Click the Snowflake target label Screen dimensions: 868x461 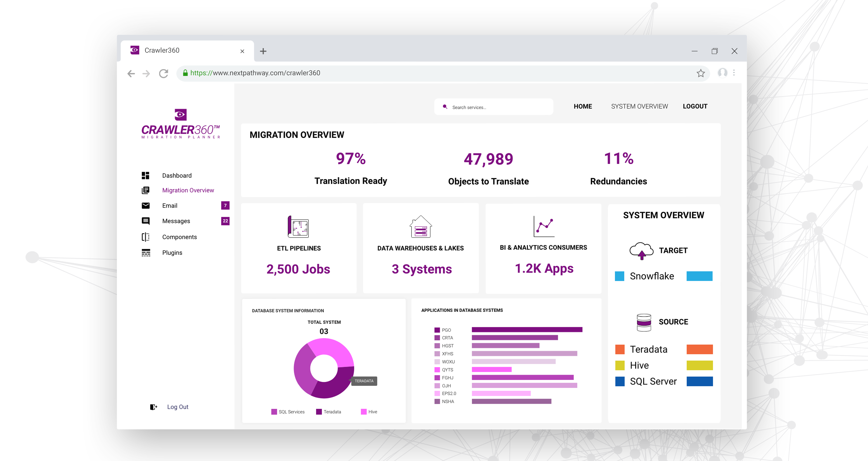click(652, 276)
